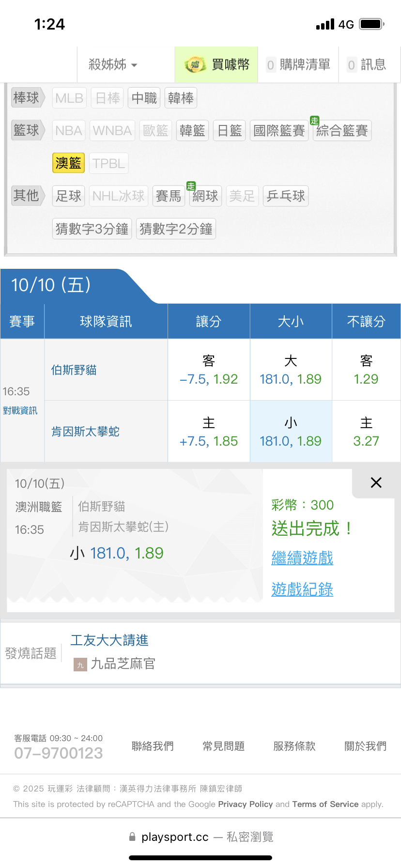Screen dimensions: 401x868
Task: Open the 猜數字3分鐘 game
Action: [92, 229]
